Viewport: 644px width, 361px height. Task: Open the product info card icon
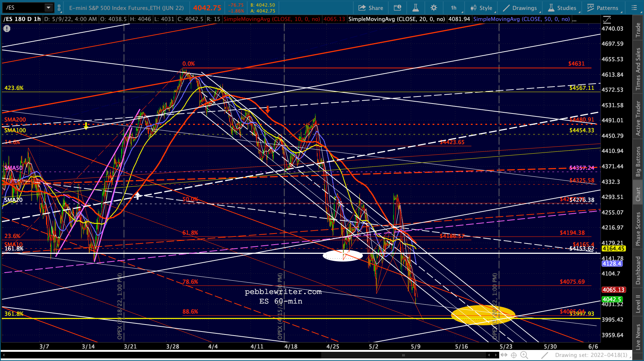pyautogui.click(x=397, y=8)
